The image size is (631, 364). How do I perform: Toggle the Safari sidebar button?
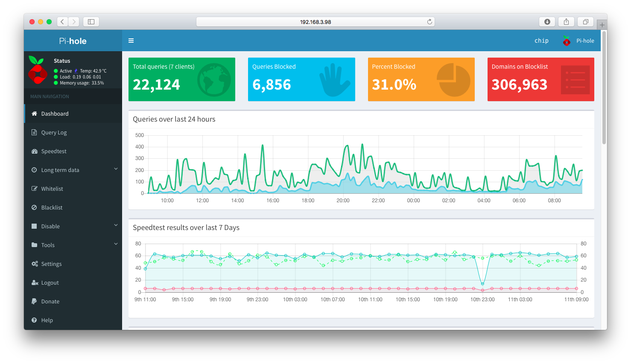(x=91, y=22)
